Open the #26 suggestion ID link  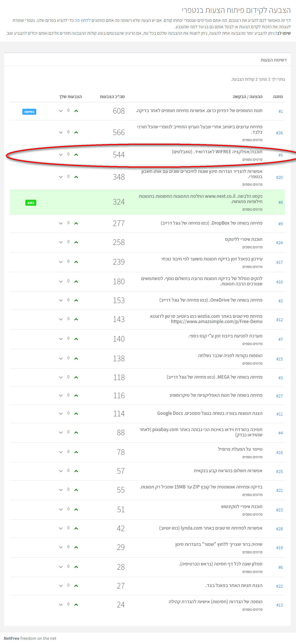coord(279,133)
